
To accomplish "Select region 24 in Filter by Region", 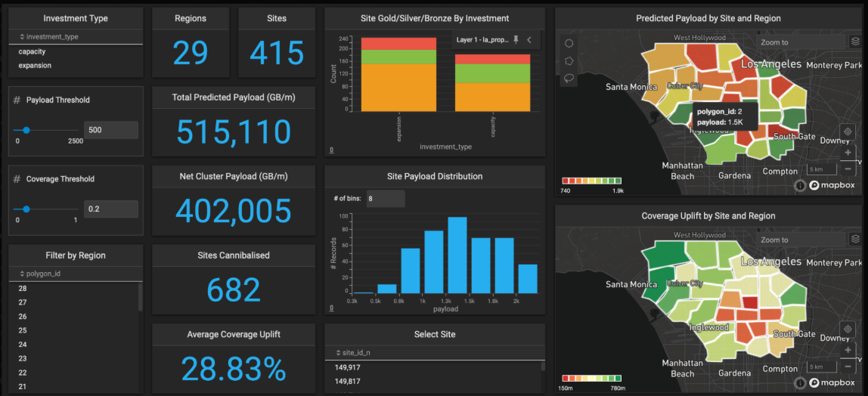I will (73, 345).
